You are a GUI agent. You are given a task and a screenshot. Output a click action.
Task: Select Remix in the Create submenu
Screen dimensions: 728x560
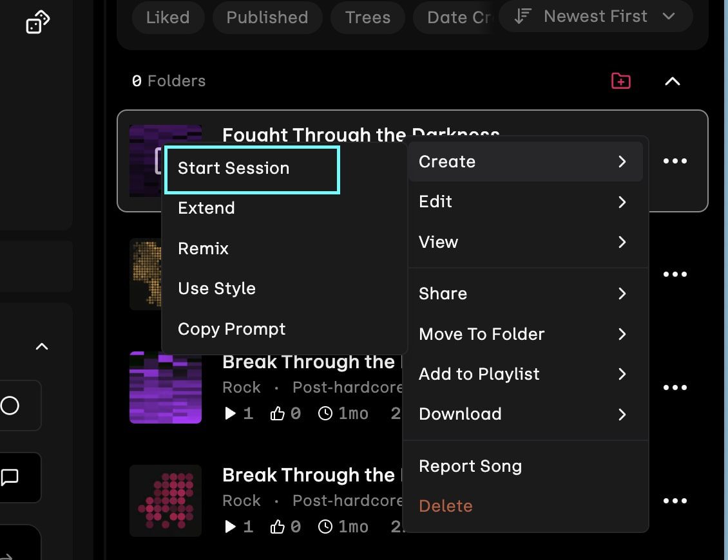[203, 248]
